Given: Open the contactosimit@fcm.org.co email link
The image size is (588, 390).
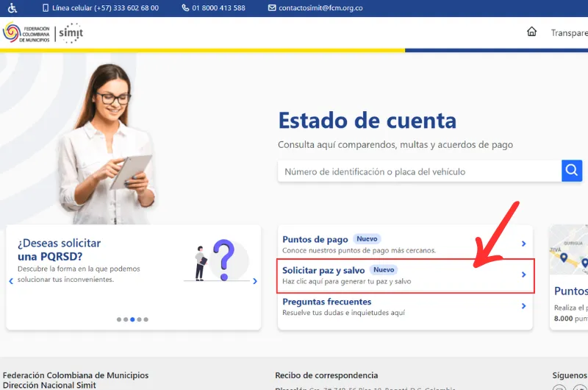Looking at the screenshot, I should [x=320, y=8].
